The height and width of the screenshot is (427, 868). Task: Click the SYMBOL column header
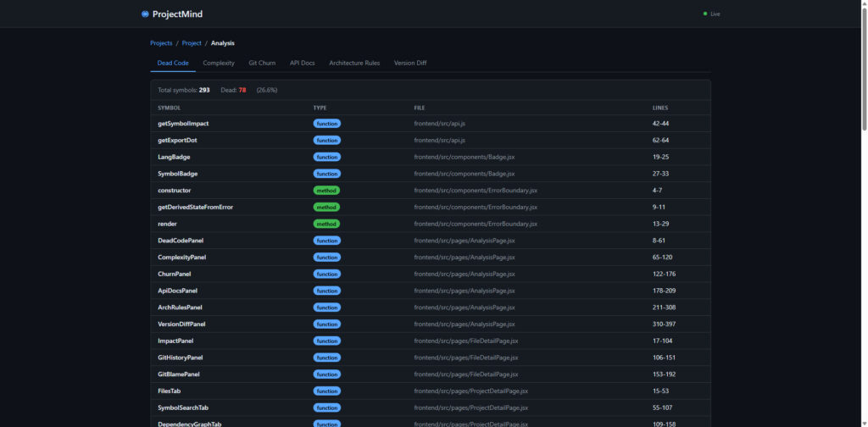pyautogui.click(x=169, y=108)
